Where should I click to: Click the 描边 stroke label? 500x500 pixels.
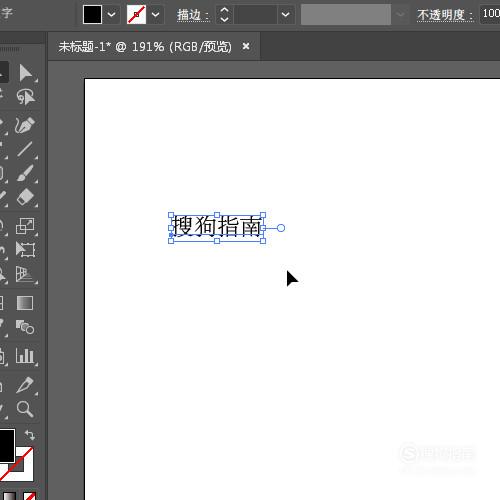pyautogui.click(x=193, y=15)
